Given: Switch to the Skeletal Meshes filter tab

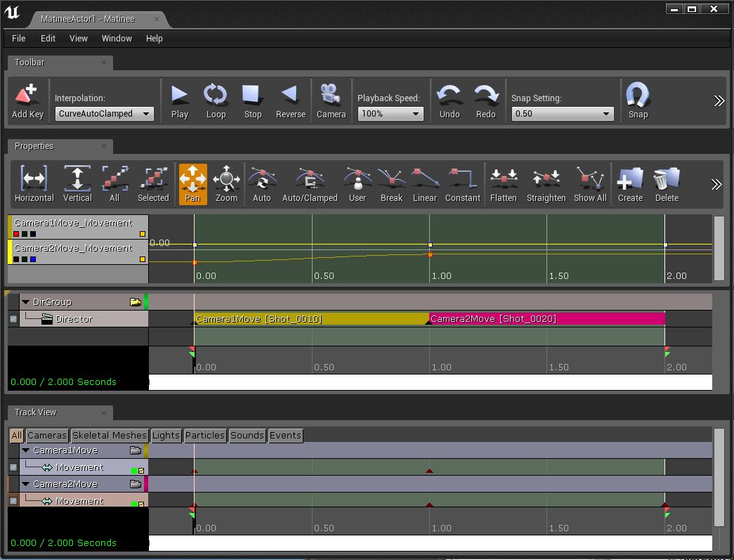Looking at the screenshot, I should coord(109,436).
